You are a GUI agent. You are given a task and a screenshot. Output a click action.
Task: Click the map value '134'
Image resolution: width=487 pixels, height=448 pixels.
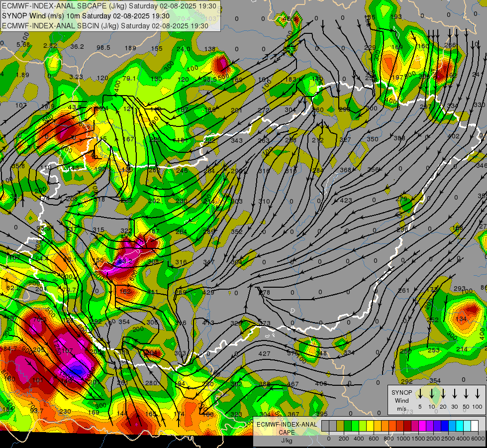click(x=461, y=319)
